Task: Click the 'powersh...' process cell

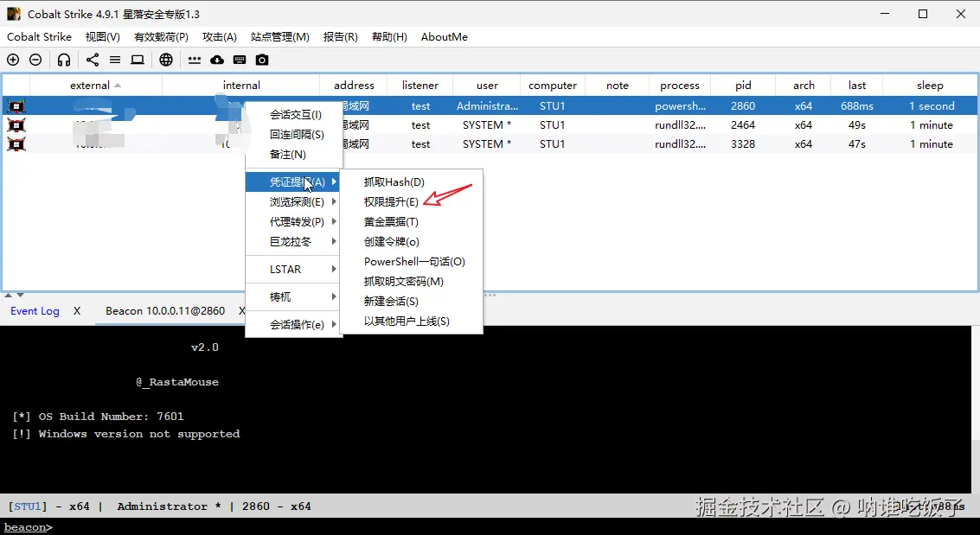Action: pos(679,106)
